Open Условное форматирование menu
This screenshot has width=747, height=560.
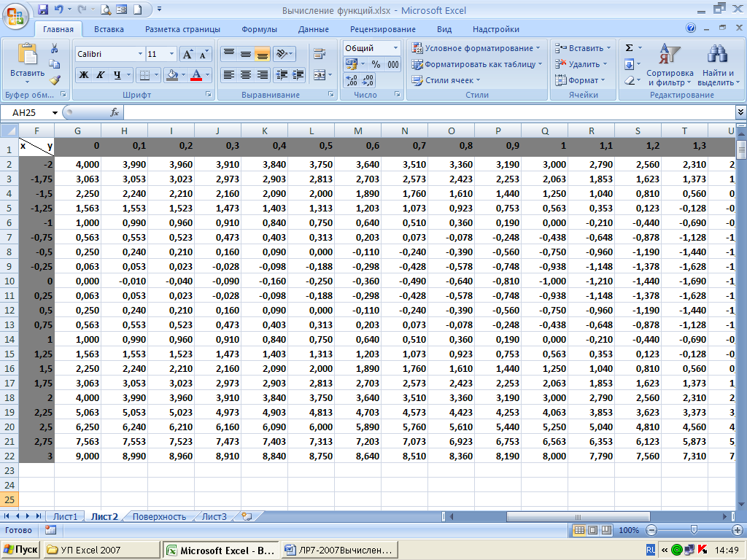coord(476,48)
